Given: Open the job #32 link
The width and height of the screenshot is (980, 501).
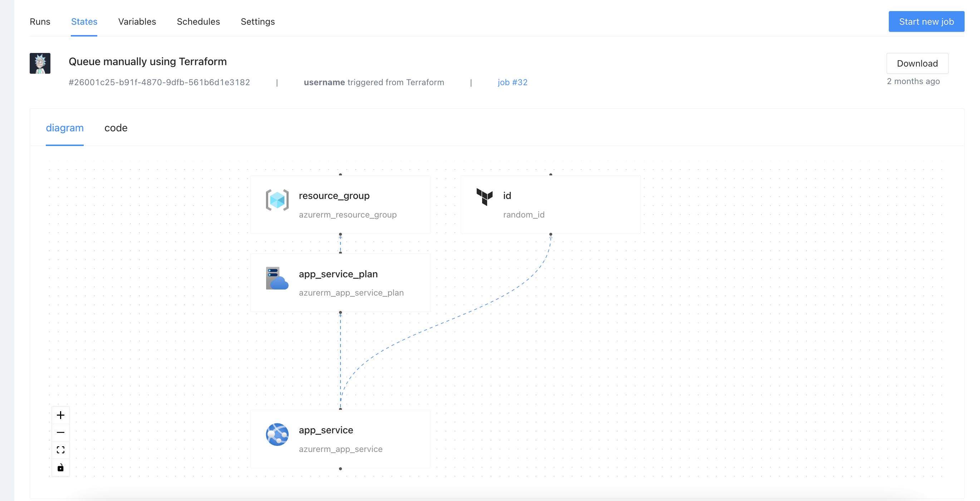Looking at the screenshot, I should point(513,82).
